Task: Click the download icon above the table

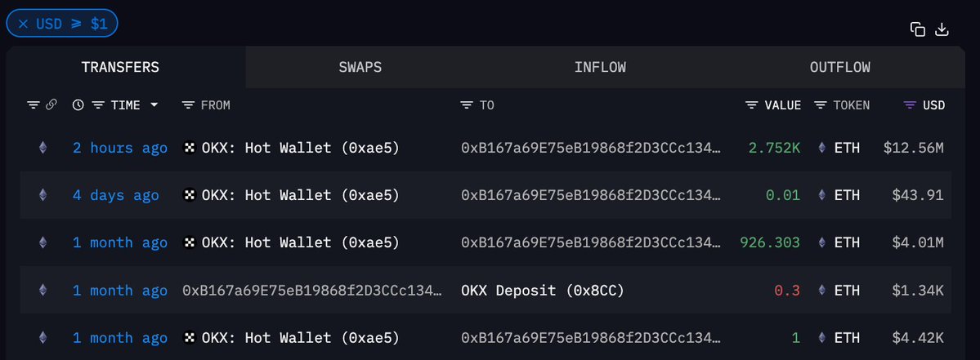Action: pos(942,29)
